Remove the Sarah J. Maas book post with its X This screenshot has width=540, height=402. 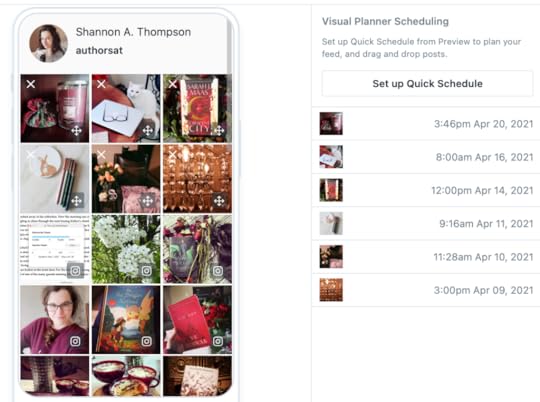pos(173,84)
